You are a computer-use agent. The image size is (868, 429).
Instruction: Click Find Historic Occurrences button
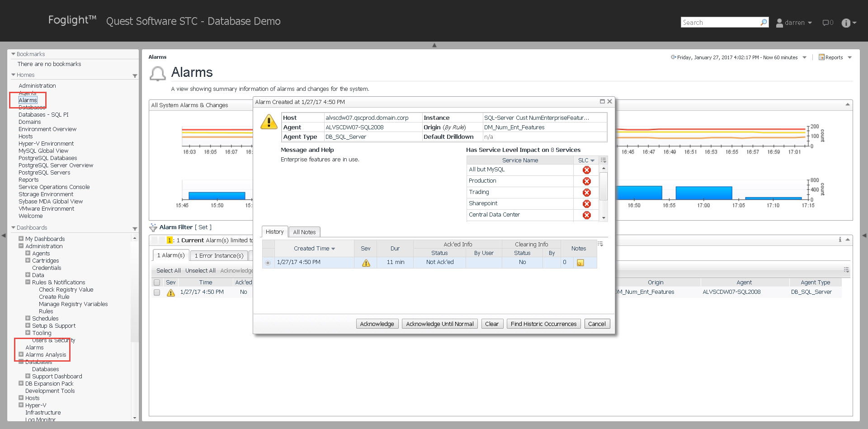543,324
